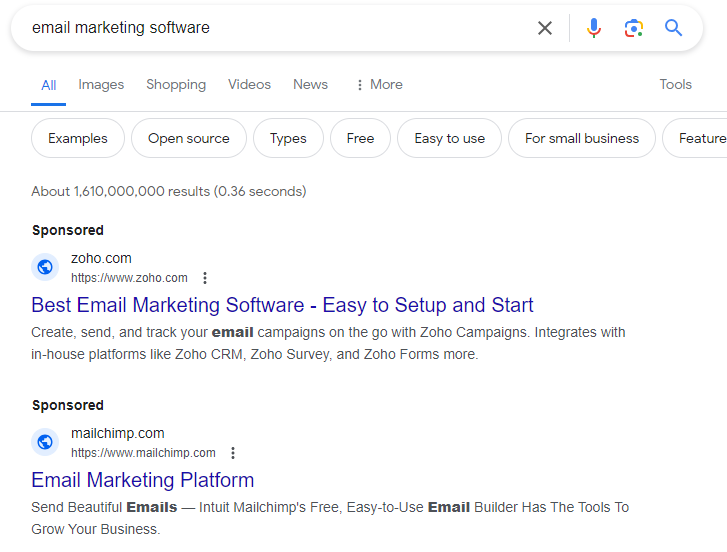
Task: Expand the More search categories menu
Action: click(380, 84)
